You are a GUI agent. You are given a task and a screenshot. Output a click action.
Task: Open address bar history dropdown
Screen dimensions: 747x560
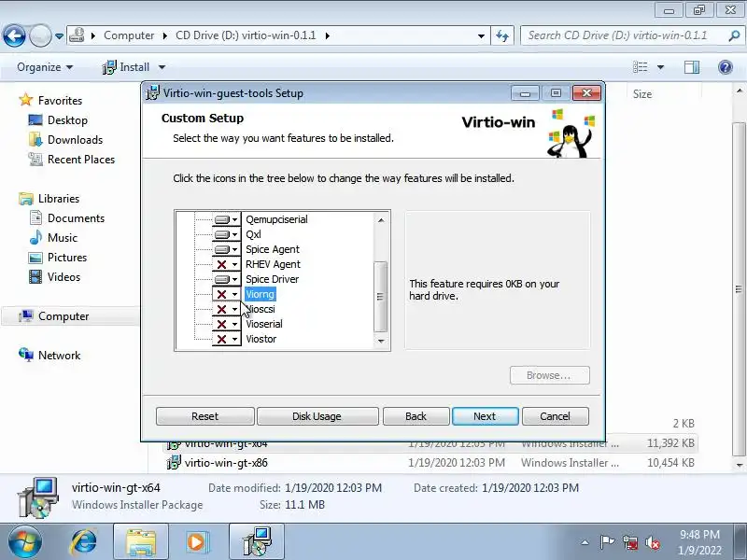481,35
